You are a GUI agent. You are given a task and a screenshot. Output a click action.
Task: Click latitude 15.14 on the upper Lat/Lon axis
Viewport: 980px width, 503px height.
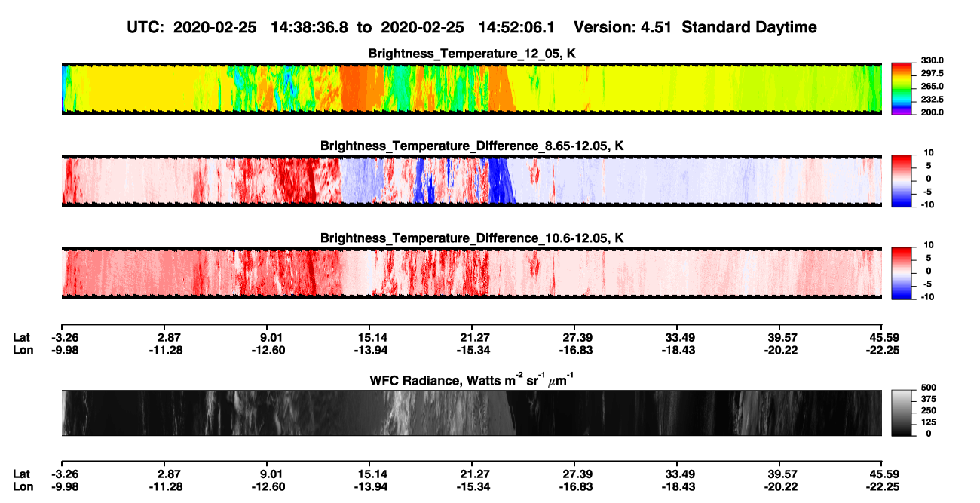point(373,337)
